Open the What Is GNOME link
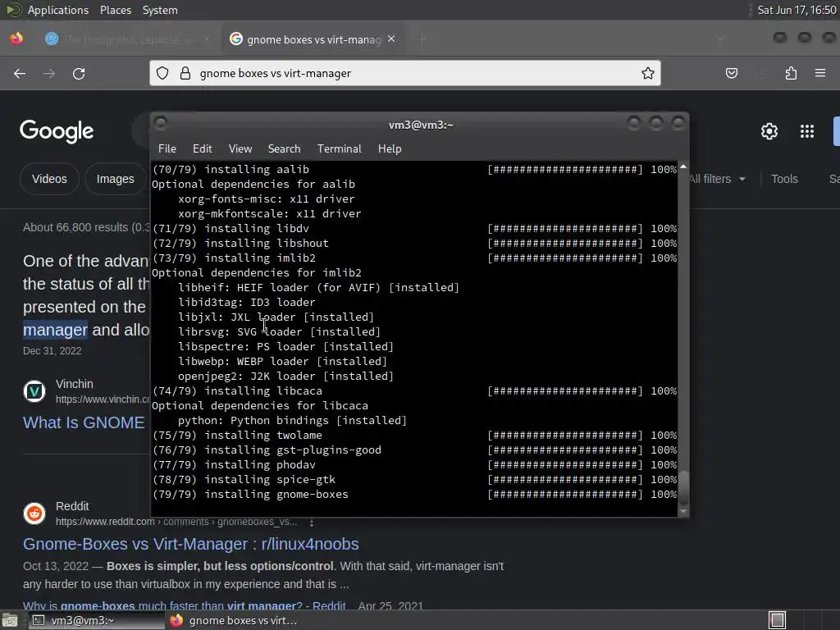 tap(84, 422)
